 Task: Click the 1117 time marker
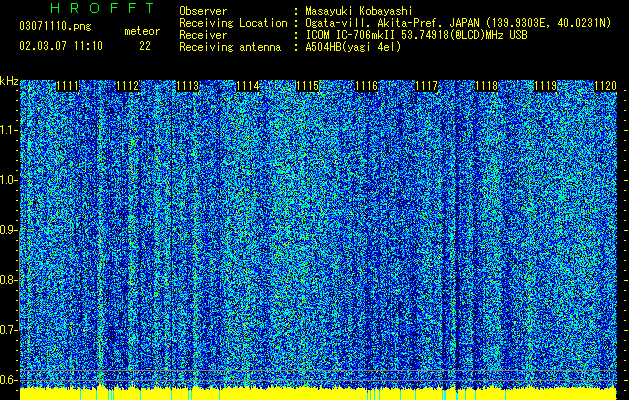(427, 86)
